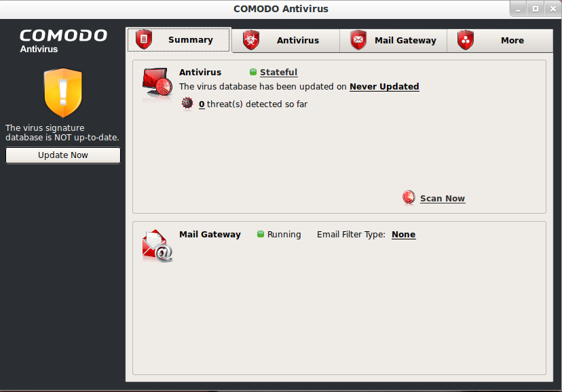Click the three-dot shield icon on More tab
The image size is (562, 392).
click(x=466, y=40)
